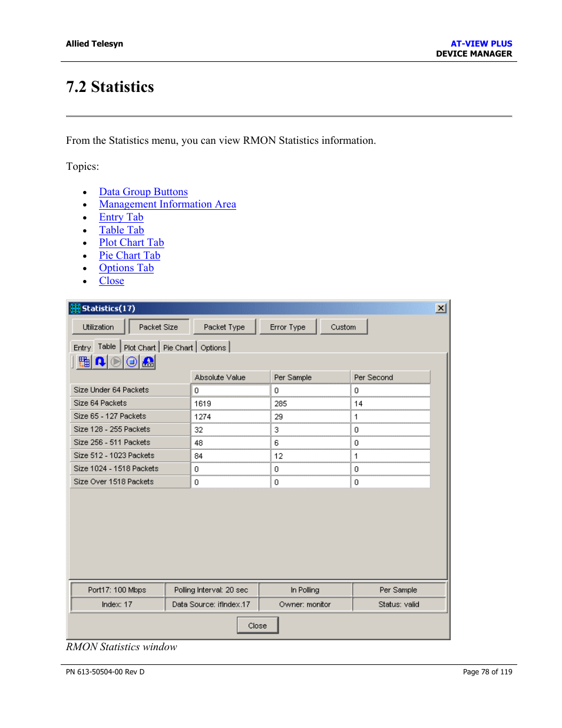Switch to the Table tab
562x728 pixels.
point(107,347)
